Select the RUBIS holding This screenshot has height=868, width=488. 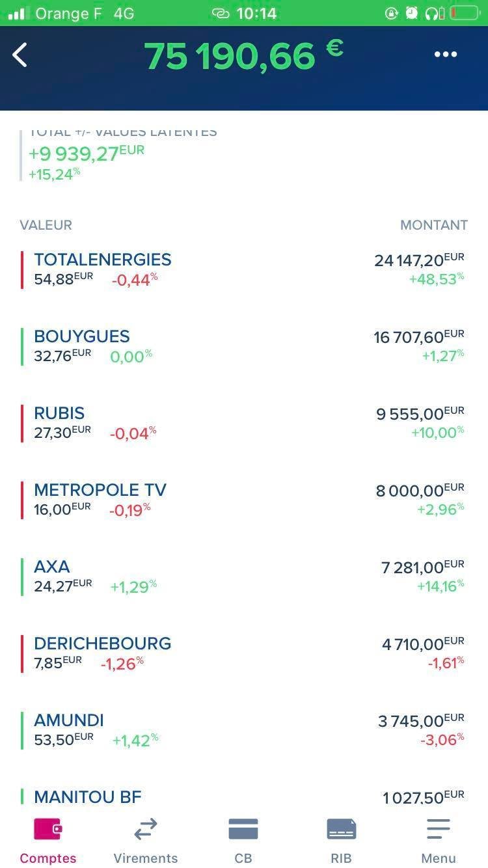[x=59, y=413]
